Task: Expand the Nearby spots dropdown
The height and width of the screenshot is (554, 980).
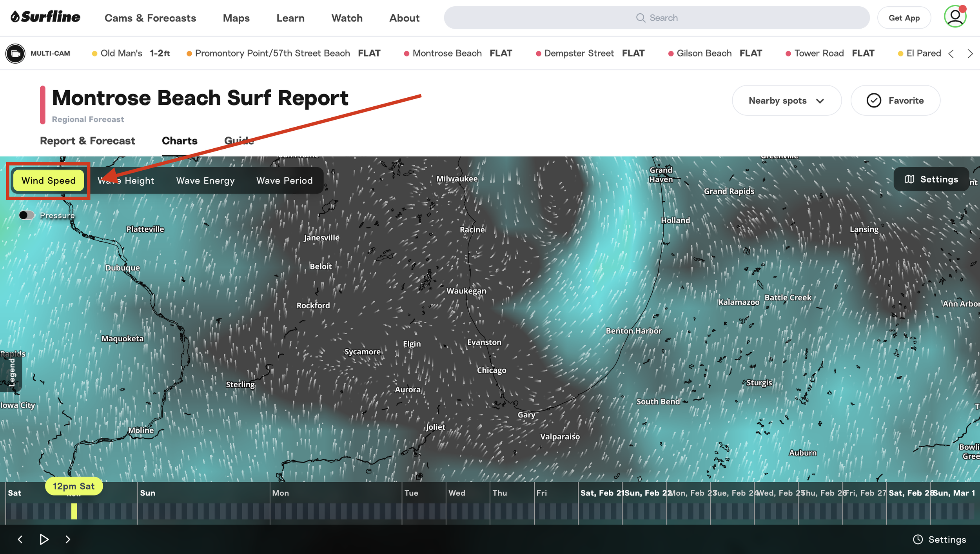Action: click(786, 100)
